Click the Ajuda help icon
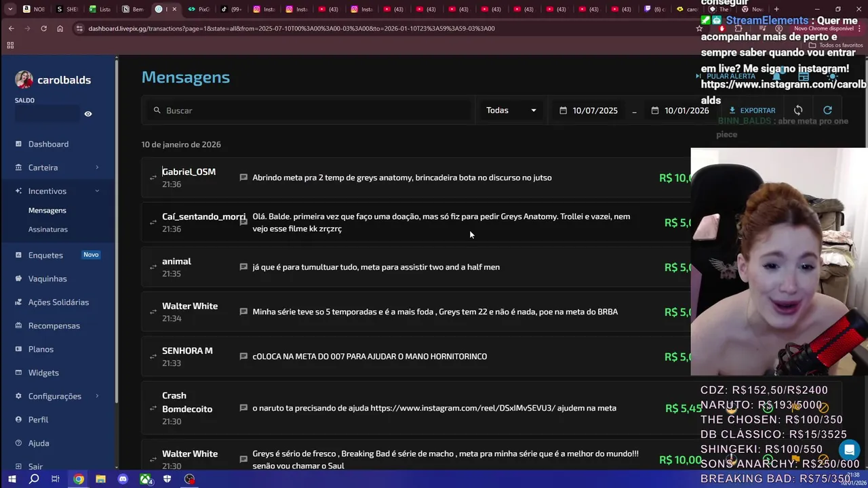Image resolution: width=868 pixels, height=488 pixels. tap(18, 443)
